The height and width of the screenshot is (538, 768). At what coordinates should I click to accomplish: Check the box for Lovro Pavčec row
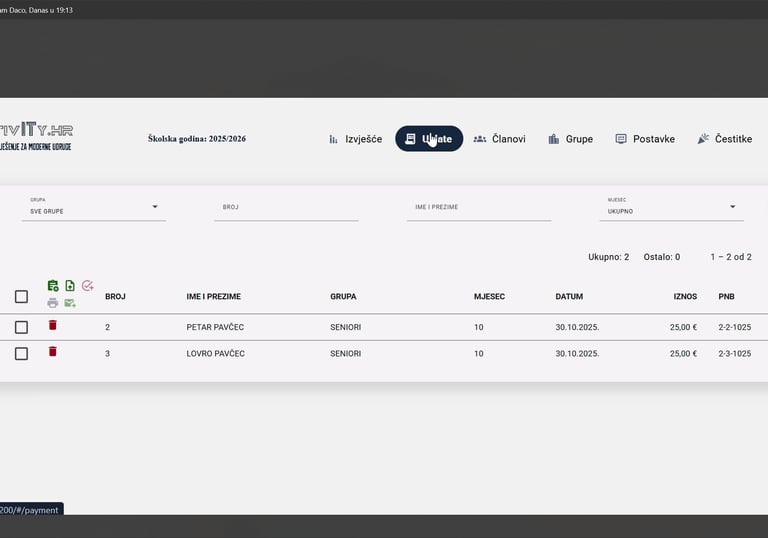coord(21,354)
